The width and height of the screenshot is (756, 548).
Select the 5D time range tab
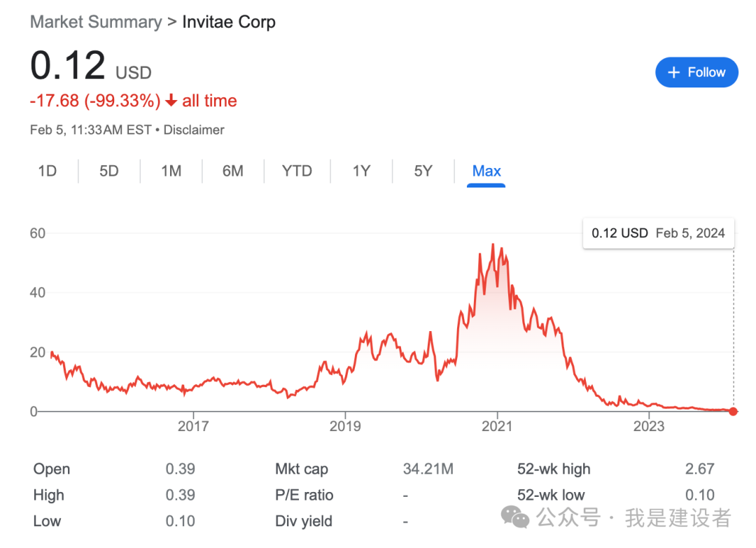(108, 171)
